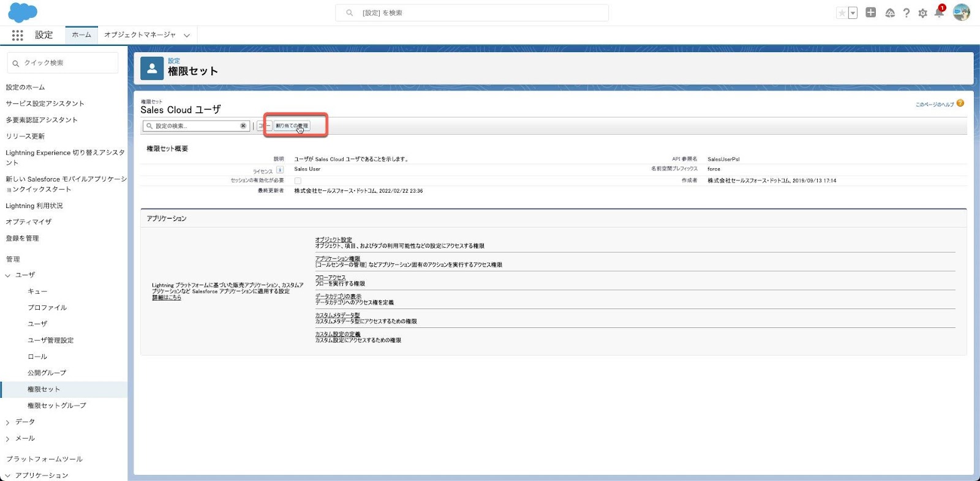Switch to the ホーム tab
This screenshot has width=980, height=481.
81,35
